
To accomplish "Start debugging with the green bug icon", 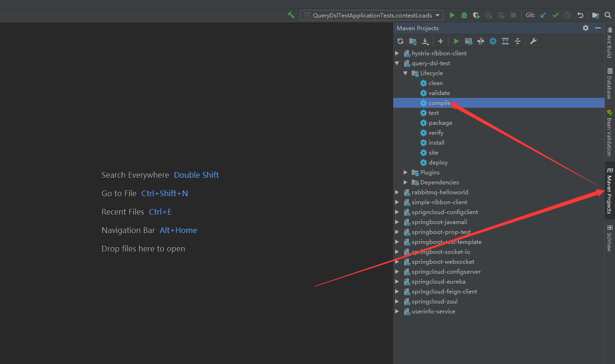I will [464, 15].
